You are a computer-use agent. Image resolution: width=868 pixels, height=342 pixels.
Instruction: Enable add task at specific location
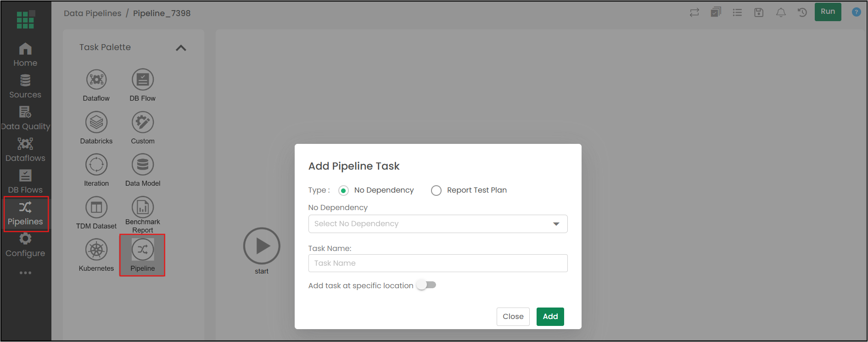click(426, 285)
